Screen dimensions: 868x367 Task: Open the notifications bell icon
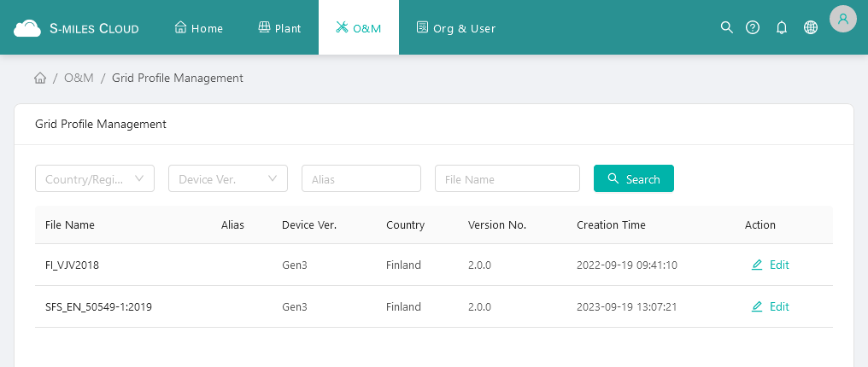pos(781,27)
